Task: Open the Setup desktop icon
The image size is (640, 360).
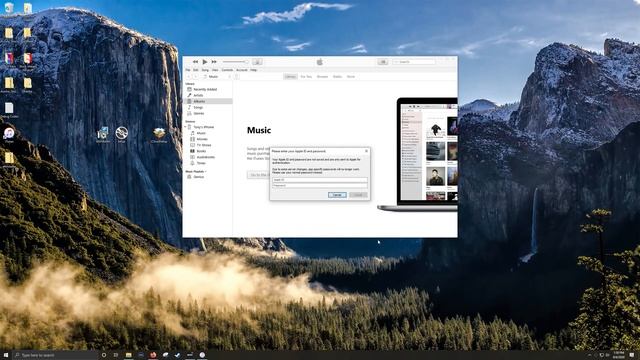Action: tap(122, 134)
